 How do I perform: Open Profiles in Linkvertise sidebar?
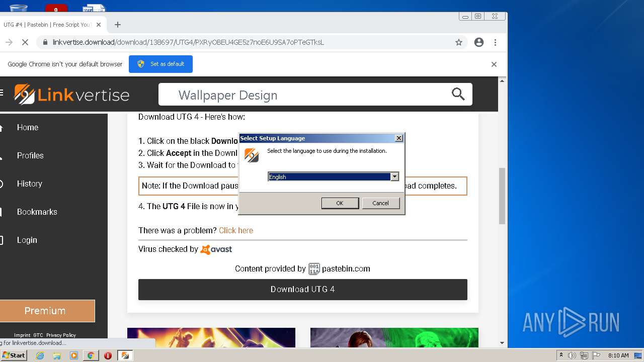point(30,155)
